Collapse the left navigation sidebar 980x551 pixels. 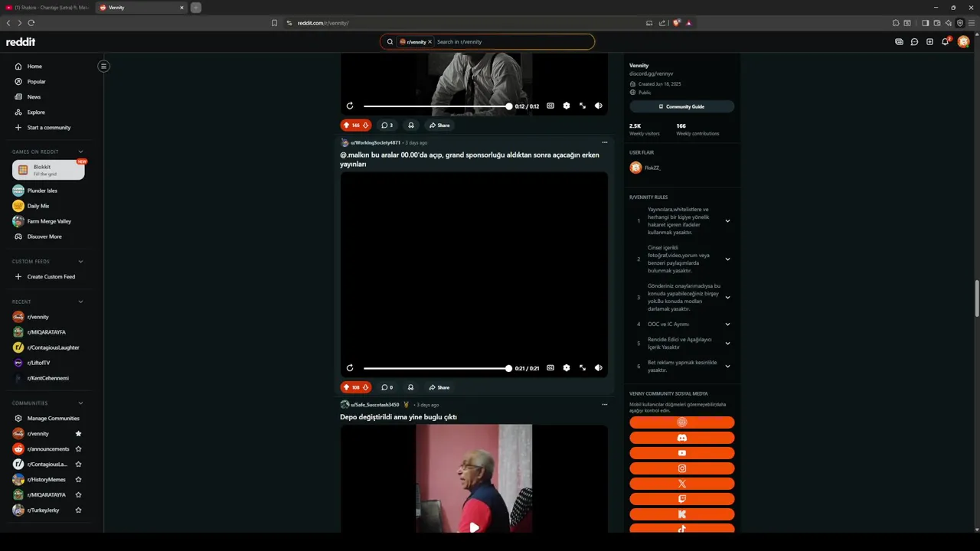click(103, 66)
